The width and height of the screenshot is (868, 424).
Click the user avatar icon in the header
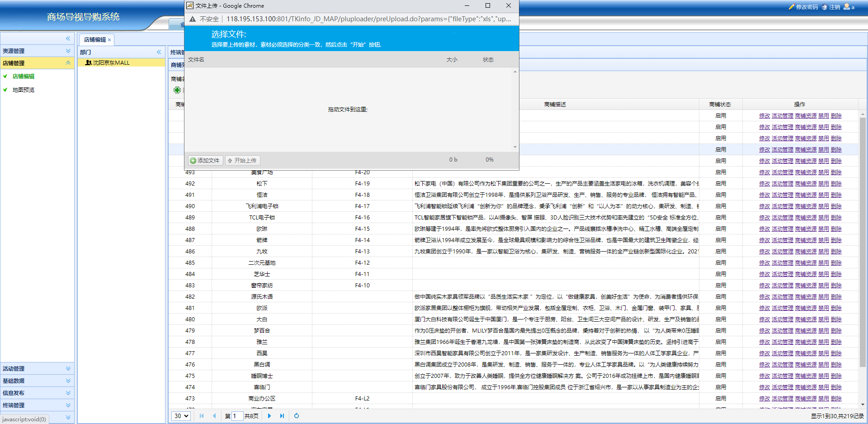(847, 7)
